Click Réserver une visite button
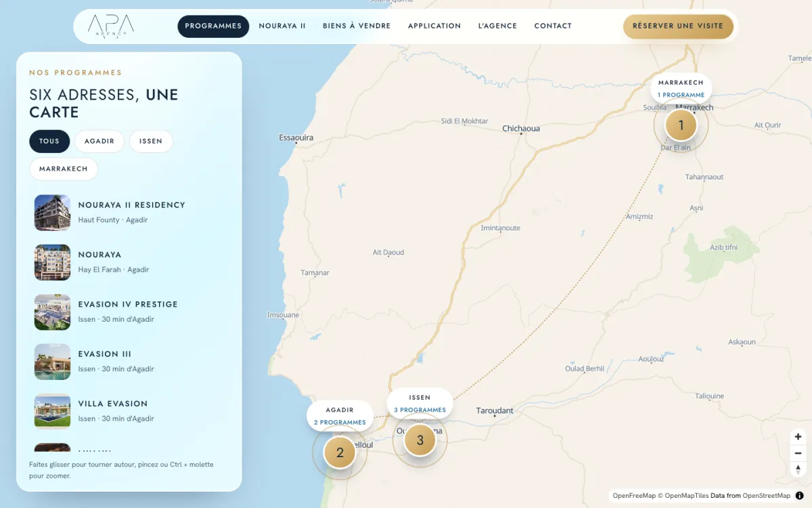Screen dimensions: 812x508 (678, 26)
